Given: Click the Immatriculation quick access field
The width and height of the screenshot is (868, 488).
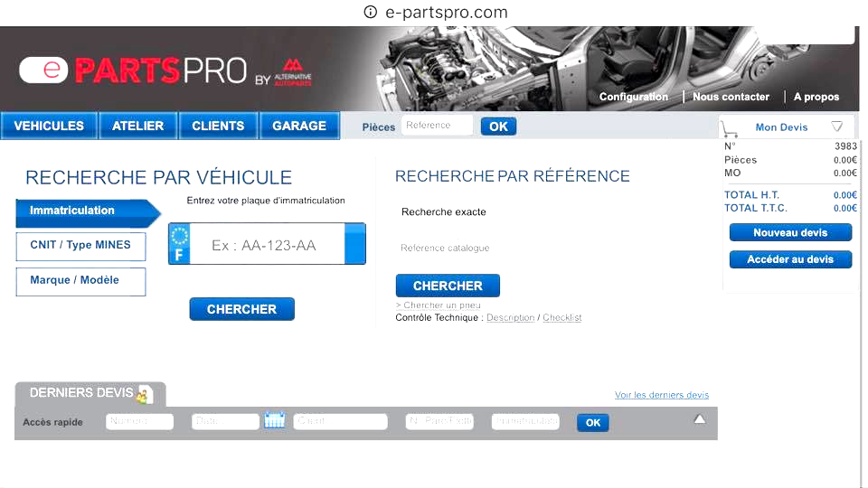Looking at the screenshot, I should pyautogui.click(x=525, y=421).
